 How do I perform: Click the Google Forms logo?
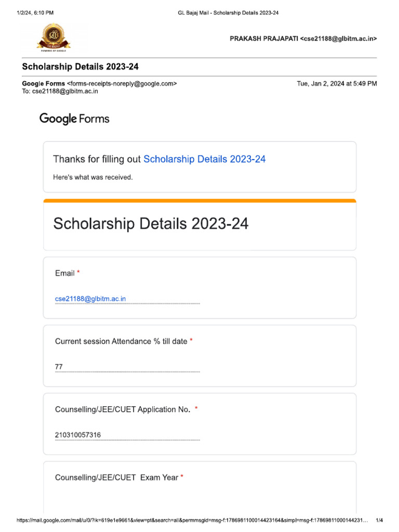pyautogui.click(x=74, y=118)
